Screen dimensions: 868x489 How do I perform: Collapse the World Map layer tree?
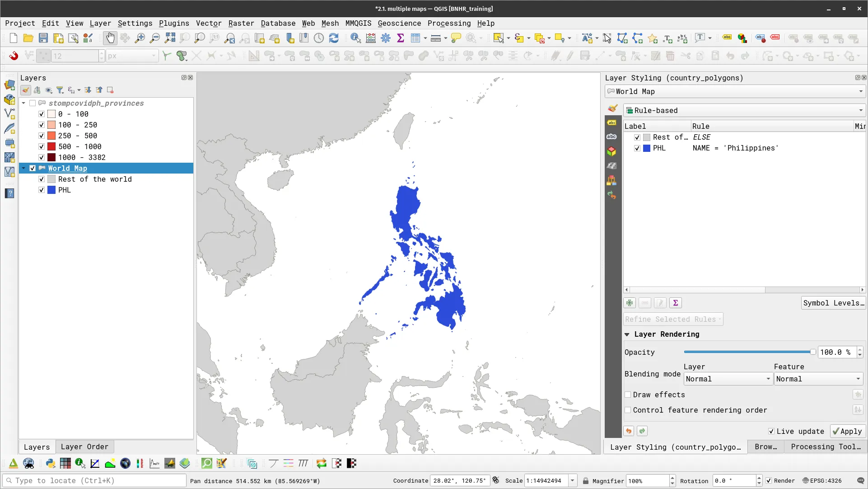coord(23,168)
